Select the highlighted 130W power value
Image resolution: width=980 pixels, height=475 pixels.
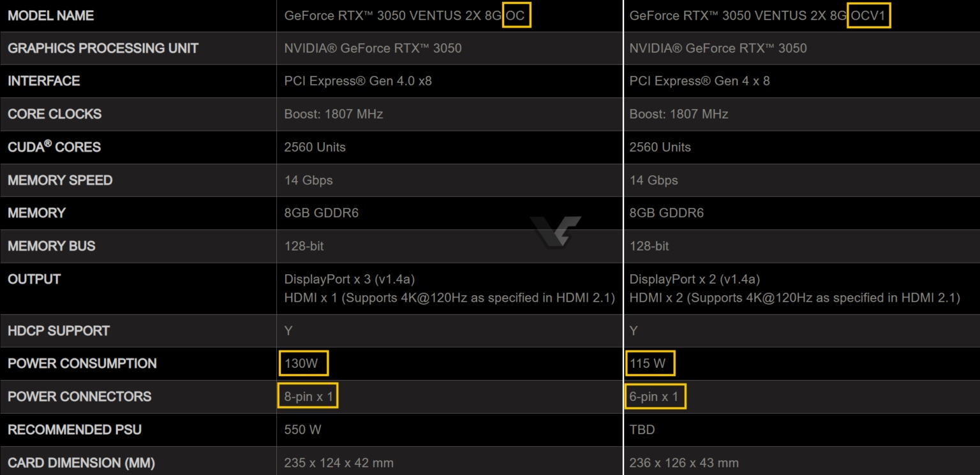(x=302, y=363)
